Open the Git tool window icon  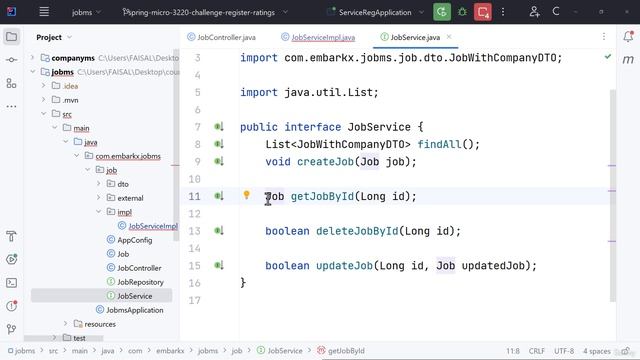coord(11,329)
